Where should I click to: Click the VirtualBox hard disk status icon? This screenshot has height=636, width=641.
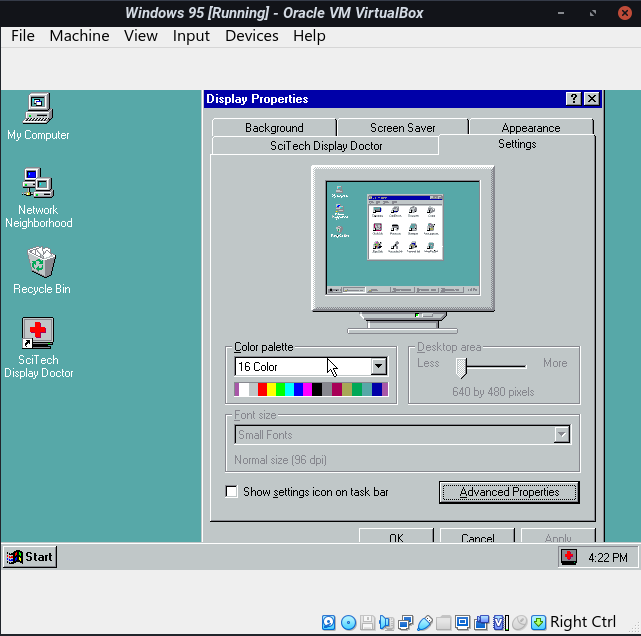[x=329, y=623]
